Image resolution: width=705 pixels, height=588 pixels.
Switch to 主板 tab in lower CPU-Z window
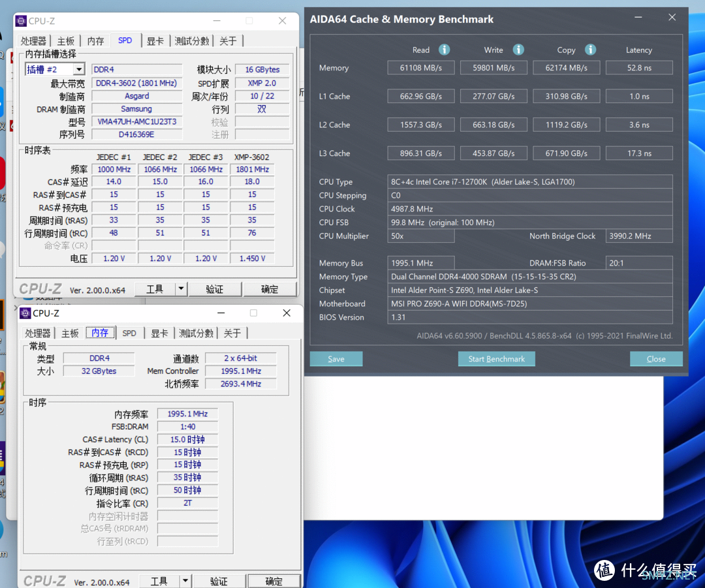70,333
